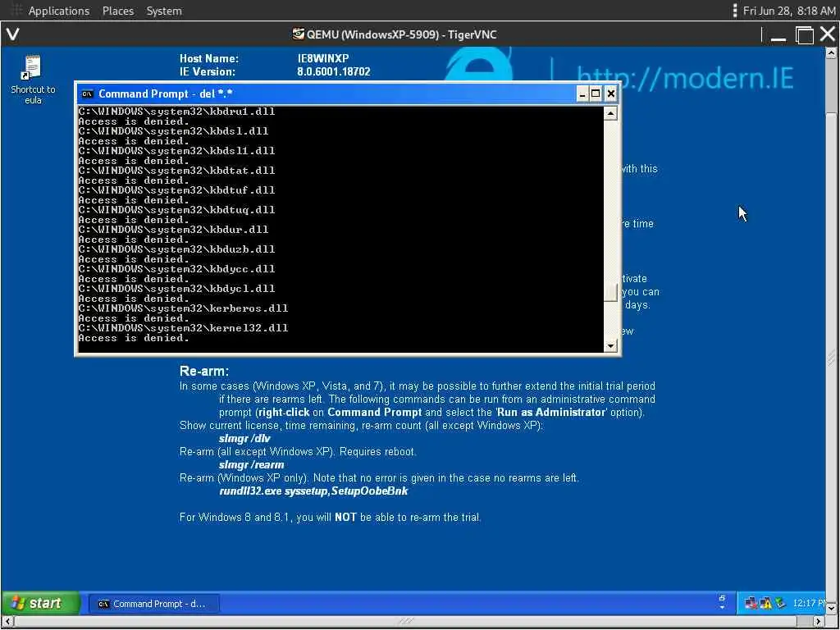Click the kbdycc.dll path line
840x630 pixels.
(x=177, y=269)
